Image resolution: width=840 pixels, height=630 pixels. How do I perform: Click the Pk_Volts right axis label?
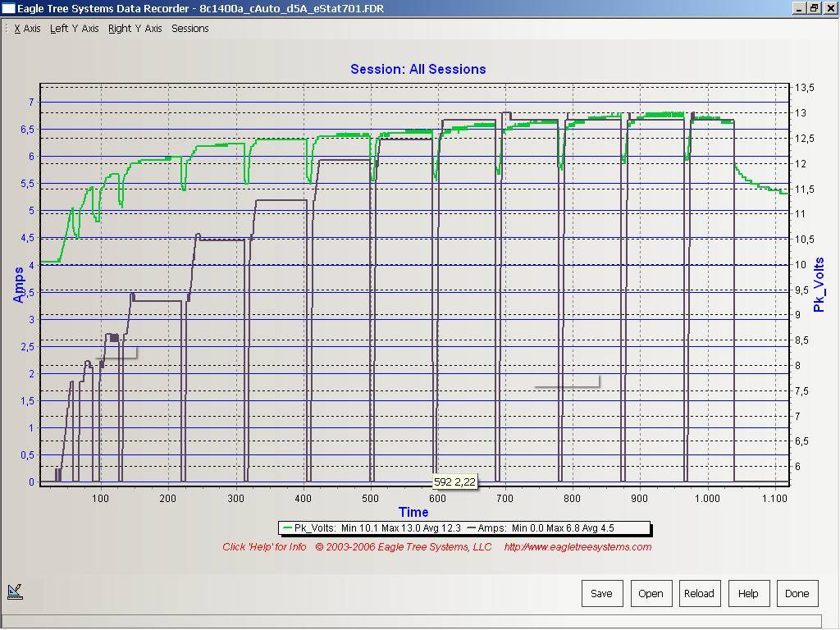click(819, 285)
